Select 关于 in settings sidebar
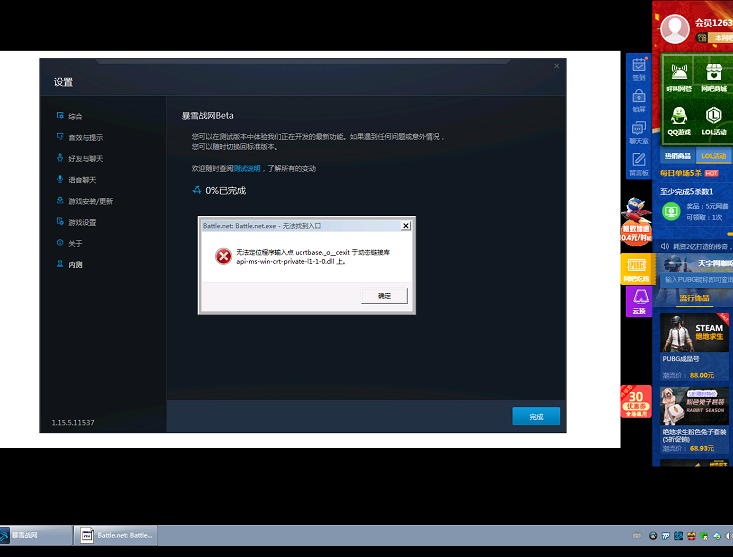The width and height of the screenshot is (733, 557). coord(75,243)
